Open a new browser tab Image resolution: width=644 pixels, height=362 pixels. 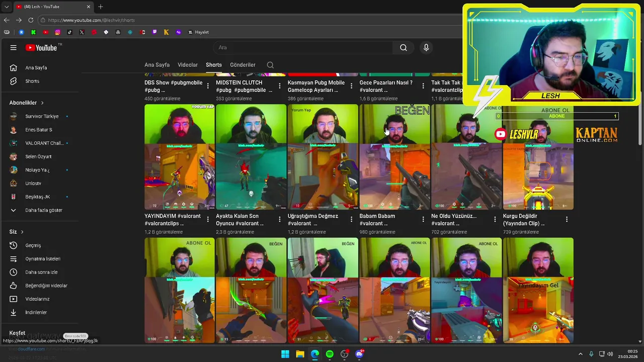101,7
